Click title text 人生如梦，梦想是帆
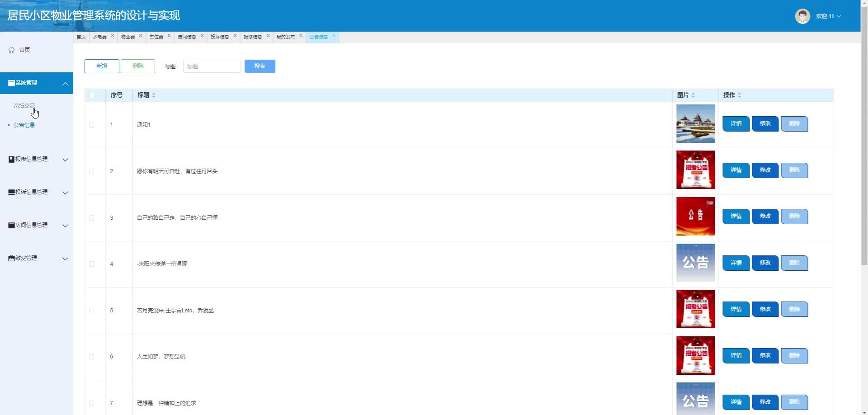Image resolution: width=868 pixels, height=415 pixels. 161,357
